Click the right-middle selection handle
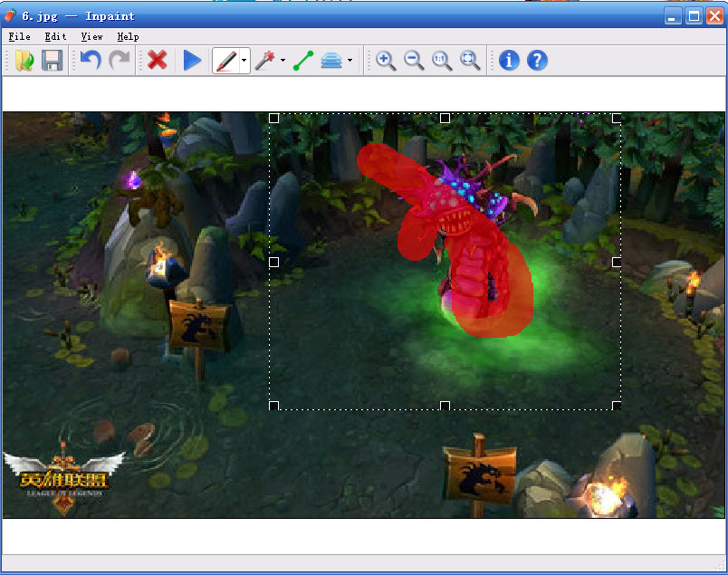Screen dimensions: 728x575 coord(617,263)
